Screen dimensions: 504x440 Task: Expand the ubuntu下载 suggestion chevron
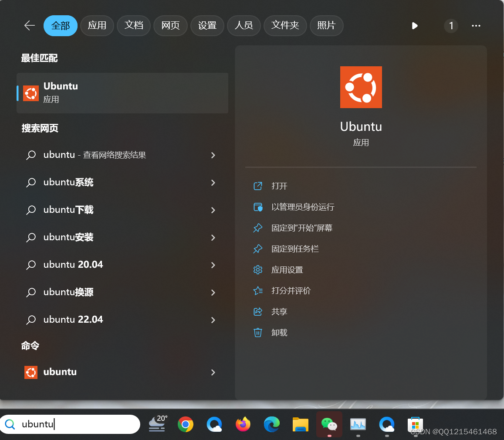pos(213,210)
